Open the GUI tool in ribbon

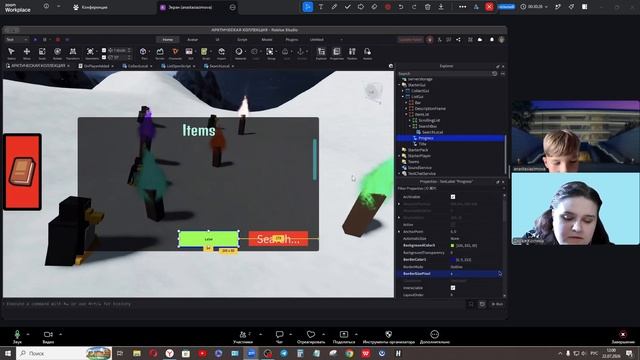point(189,53)
